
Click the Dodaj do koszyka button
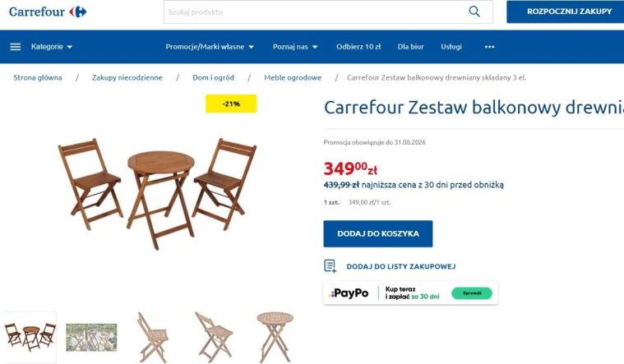pyautogui.click(x=377, y=234)
